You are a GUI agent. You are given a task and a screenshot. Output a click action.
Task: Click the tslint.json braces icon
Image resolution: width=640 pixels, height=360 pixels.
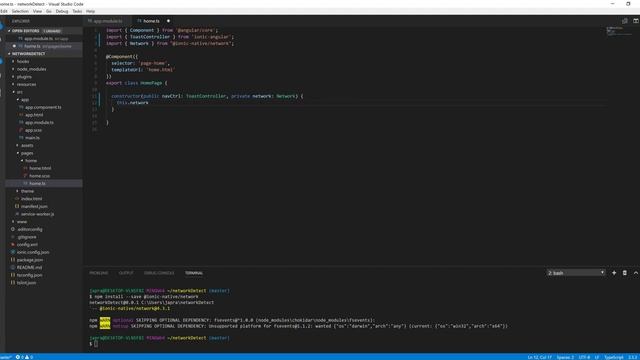tap(13, 282)
